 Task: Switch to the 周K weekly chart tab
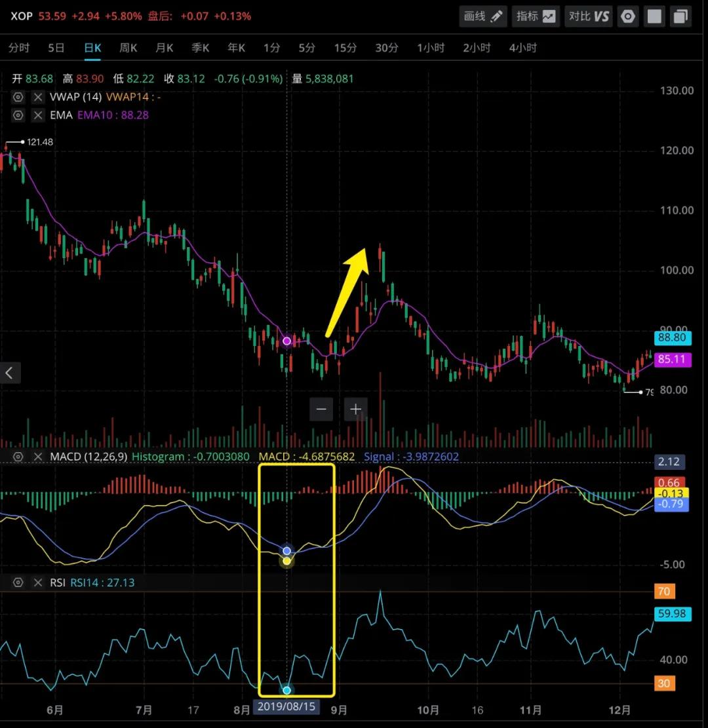coord(128,48)
